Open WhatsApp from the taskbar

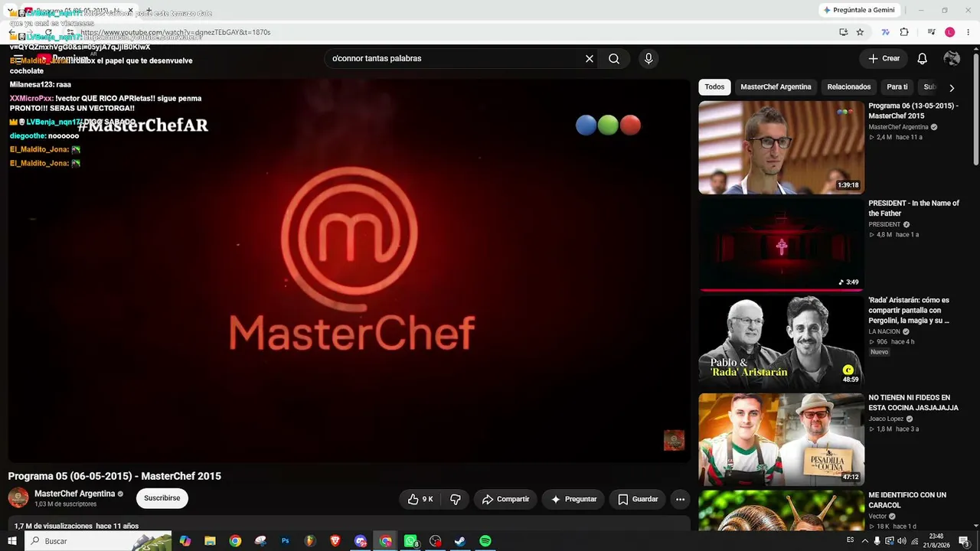[x=411, y=541]
